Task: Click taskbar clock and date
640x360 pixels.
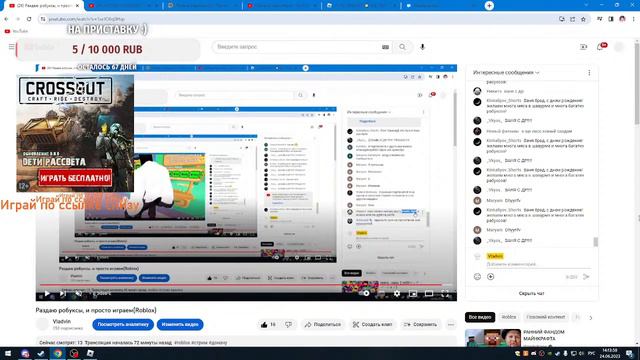Action: click(x=610, y=353)
